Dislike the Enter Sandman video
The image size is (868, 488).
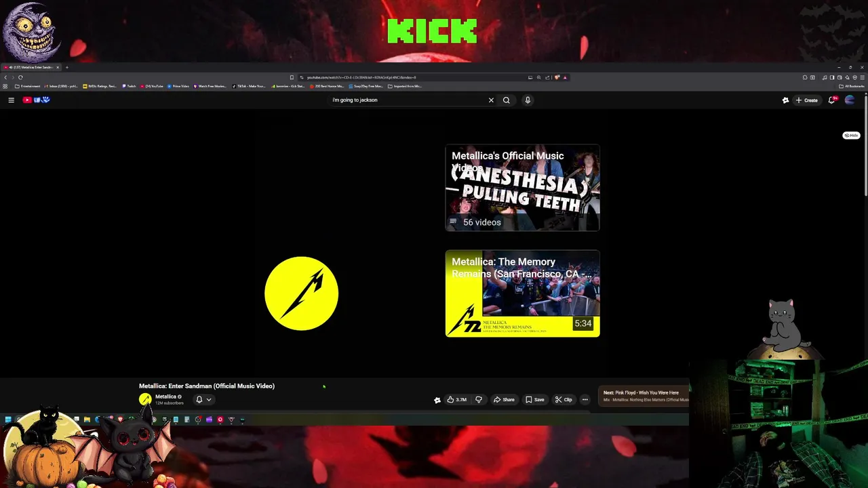pos(479,399)
